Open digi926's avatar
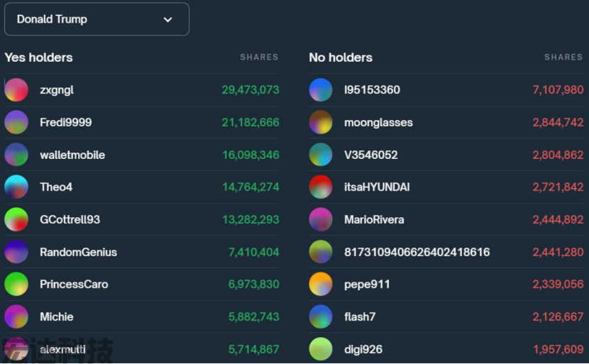The image size is (589, 364). click(321, 349)
